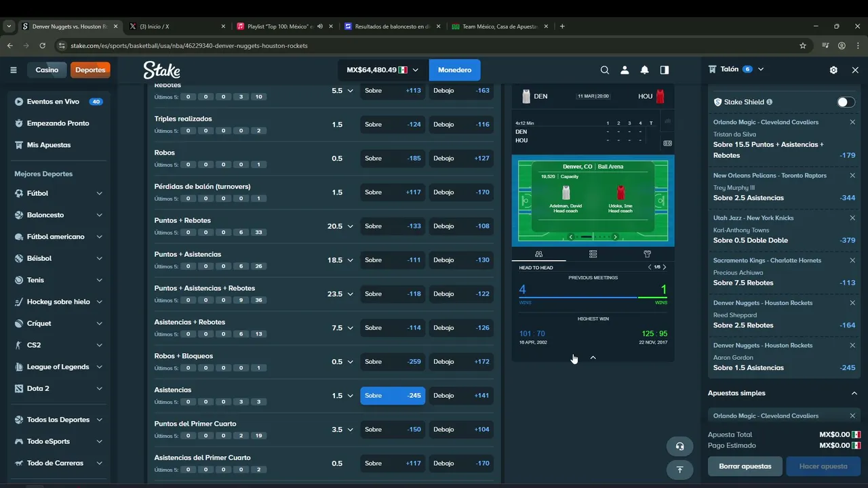Open Empezando Pronto section

pos(58,123)
